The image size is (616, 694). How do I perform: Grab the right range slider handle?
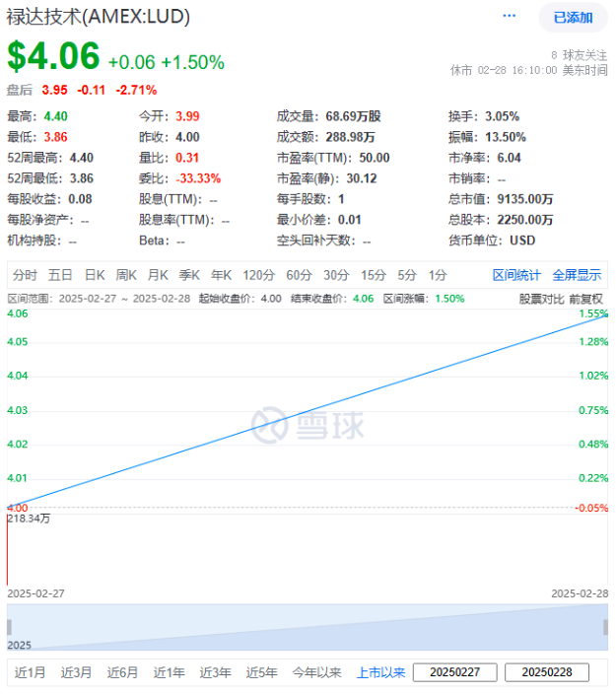tap(605, 627)
